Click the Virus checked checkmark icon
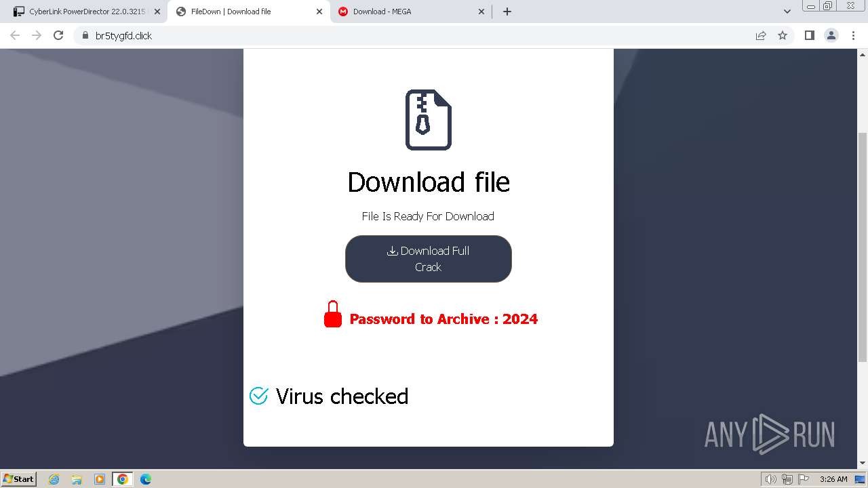The height and width of the screenshot is (488, 868). (258, 396)
